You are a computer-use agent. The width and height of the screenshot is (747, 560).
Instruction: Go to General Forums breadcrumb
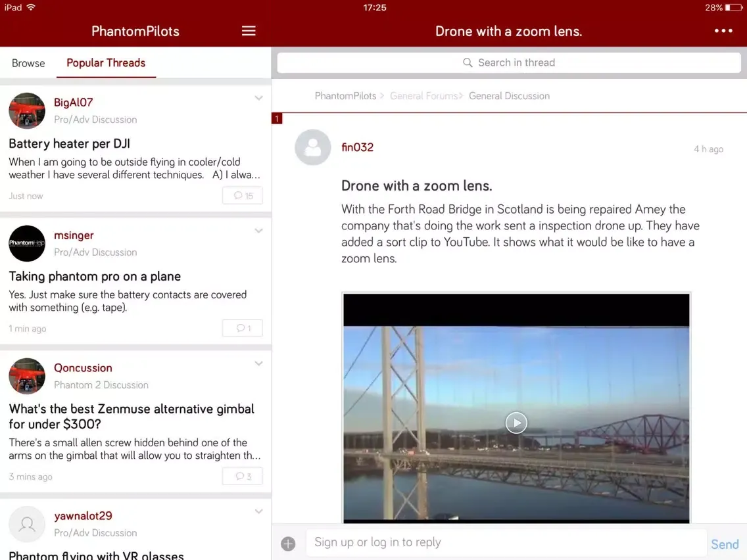tap(424, 96)
